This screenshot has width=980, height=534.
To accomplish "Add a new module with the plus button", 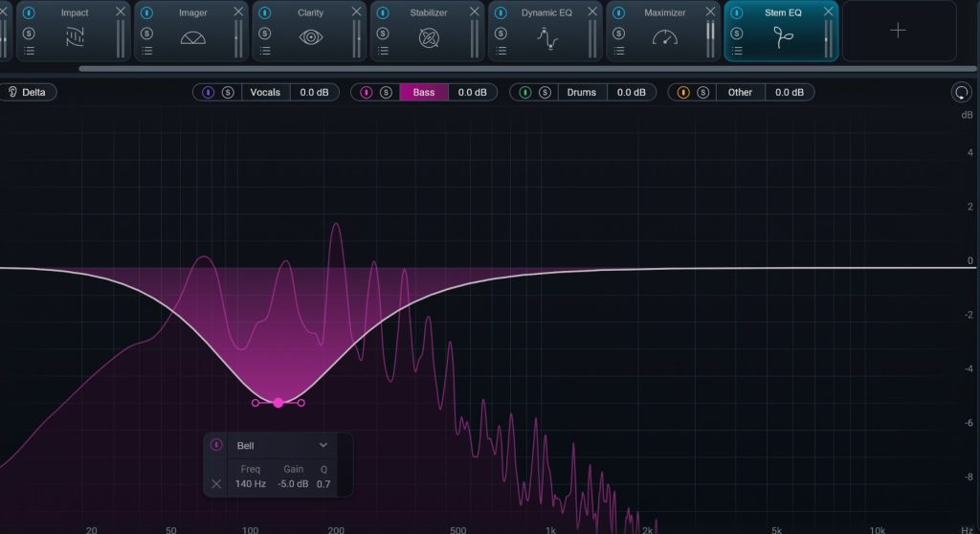I will pyautogui.click(x=898, y=31).
